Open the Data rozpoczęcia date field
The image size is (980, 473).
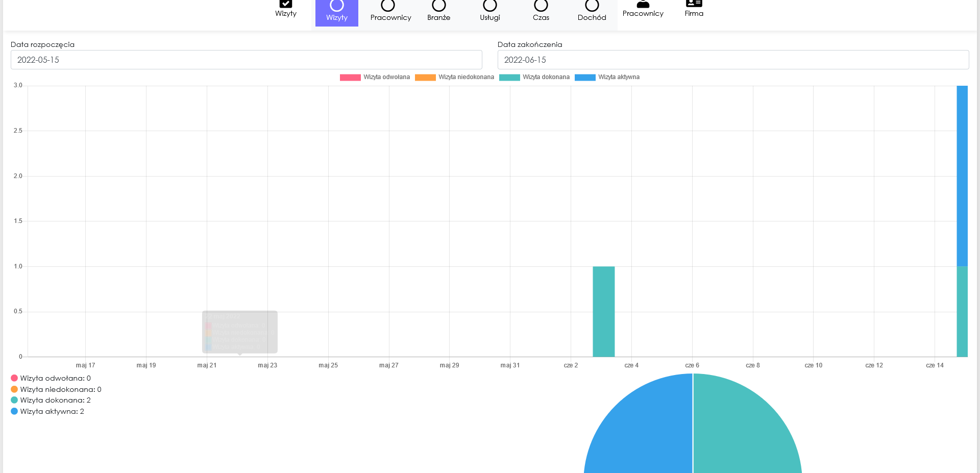point(246,60)
